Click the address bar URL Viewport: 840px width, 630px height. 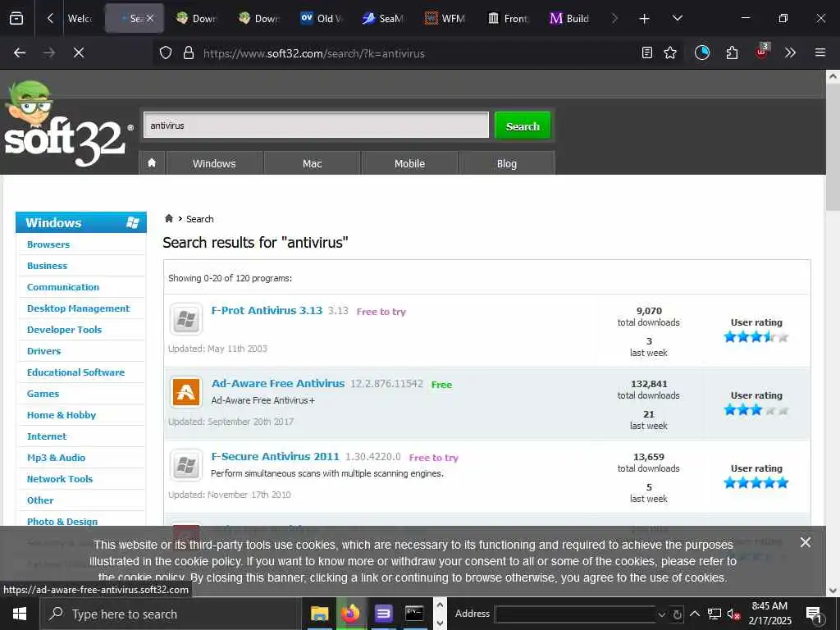[313, 53]
